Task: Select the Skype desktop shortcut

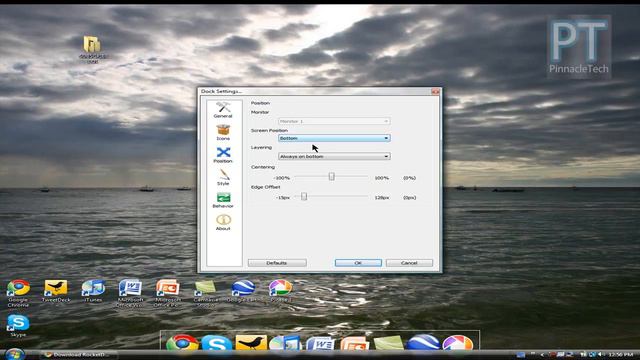Action: (x=18, y=326)
